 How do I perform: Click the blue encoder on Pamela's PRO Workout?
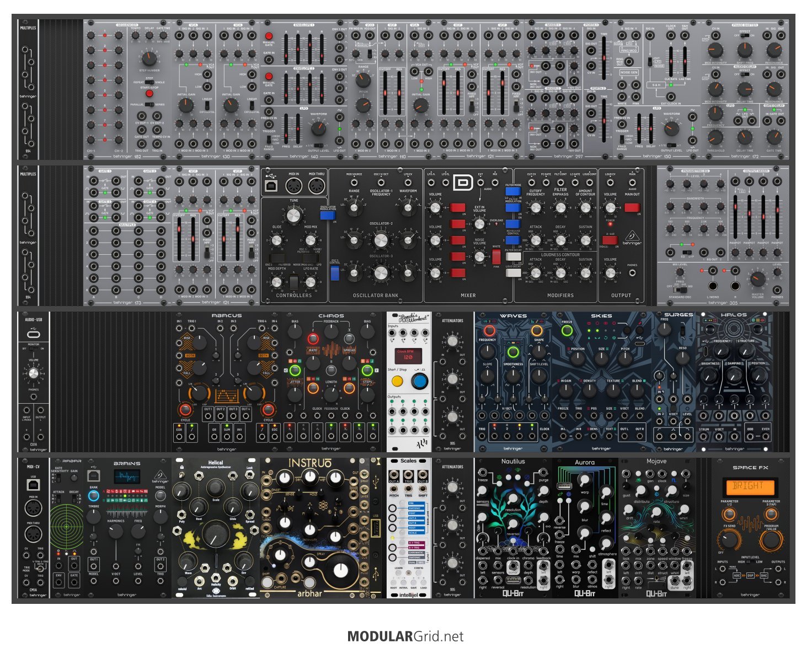coord(420,381)
